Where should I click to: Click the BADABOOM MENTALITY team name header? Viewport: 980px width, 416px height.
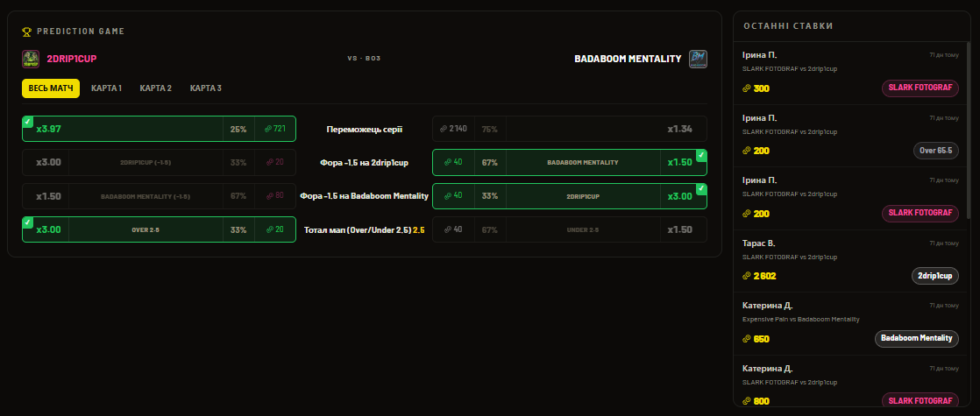(628, 59)
